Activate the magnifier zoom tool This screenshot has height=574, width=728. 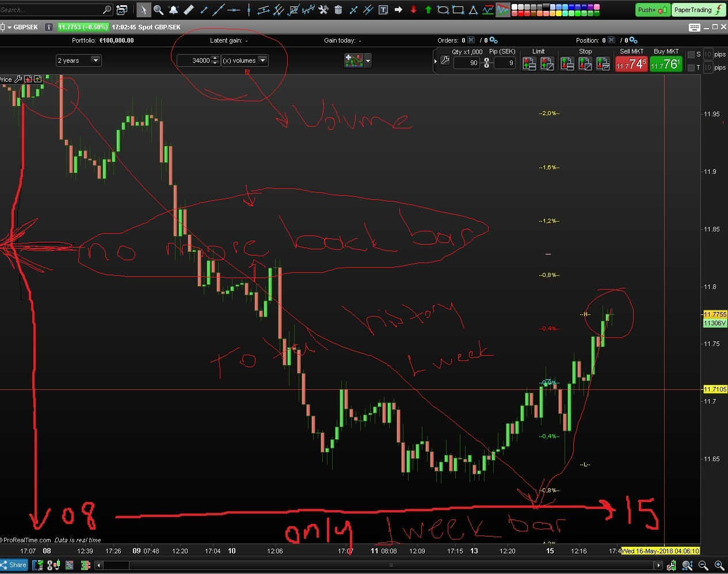pyautogui.click(x=158, y=10)
